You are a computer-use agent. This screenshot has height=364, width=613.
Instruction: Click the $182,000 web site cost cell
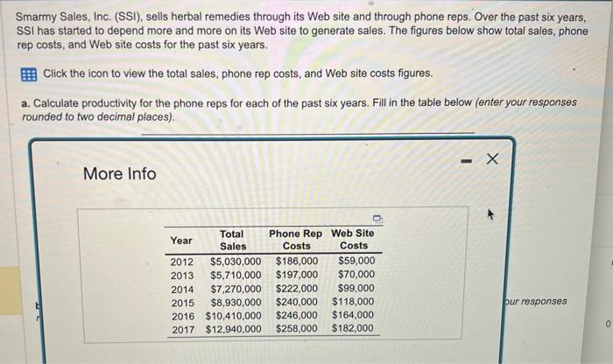pos(353,329)
